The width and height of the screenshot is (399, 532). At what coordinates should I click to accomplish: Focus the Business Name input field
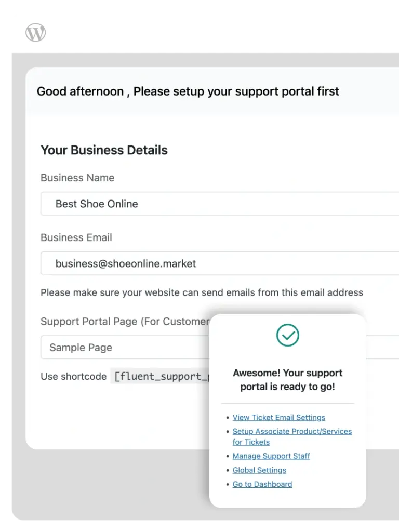click(x=218, y=204)
